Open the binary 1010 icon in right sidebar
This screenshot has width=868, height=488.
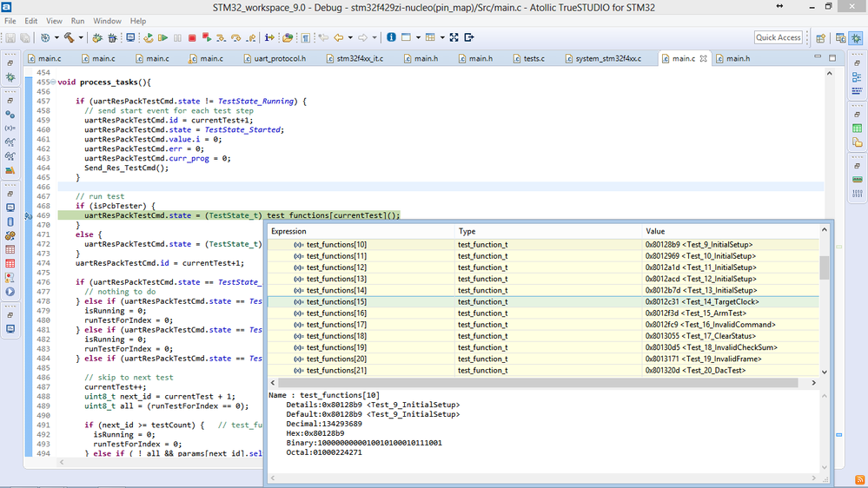857,194
